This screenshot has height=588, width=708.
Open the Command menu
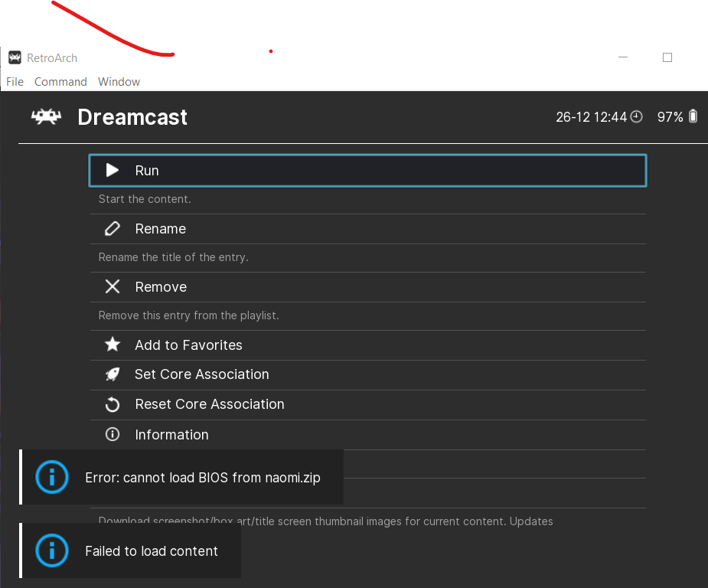click(x=60, y=82)
